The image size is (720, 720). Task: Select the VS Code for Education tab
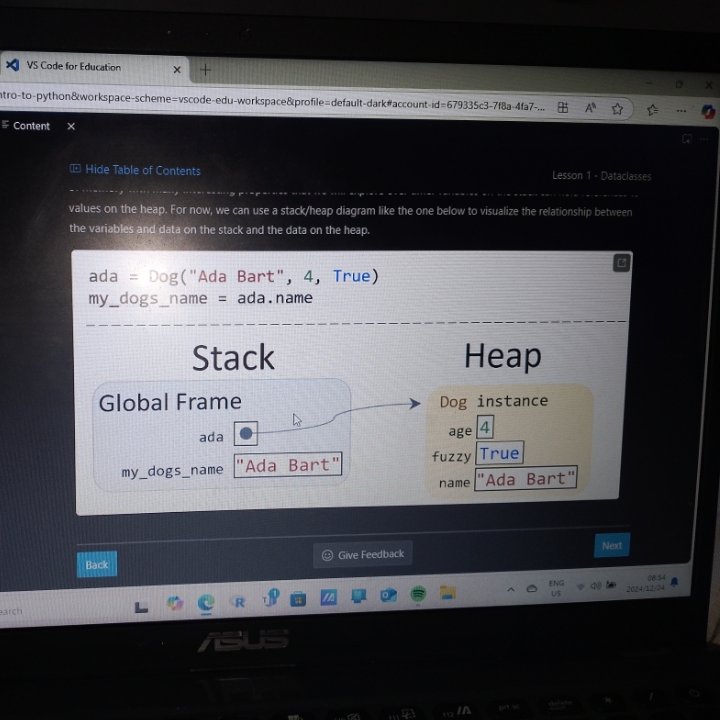coord(94,68)
